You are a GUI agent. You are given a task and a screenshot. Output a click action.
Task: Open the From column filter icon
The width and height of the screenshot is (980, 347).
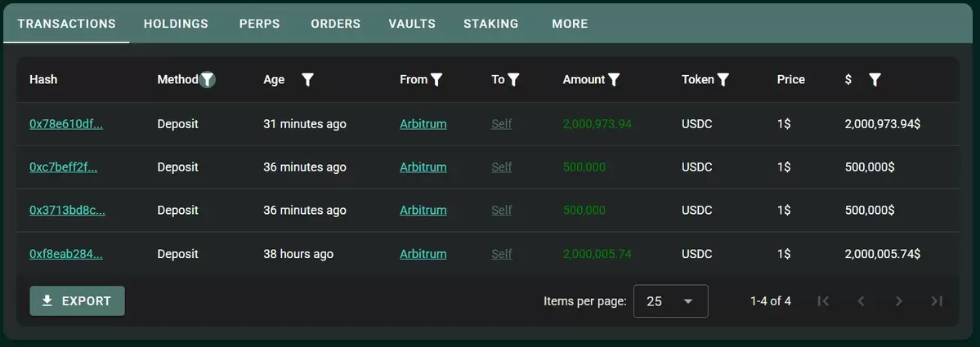436,80
